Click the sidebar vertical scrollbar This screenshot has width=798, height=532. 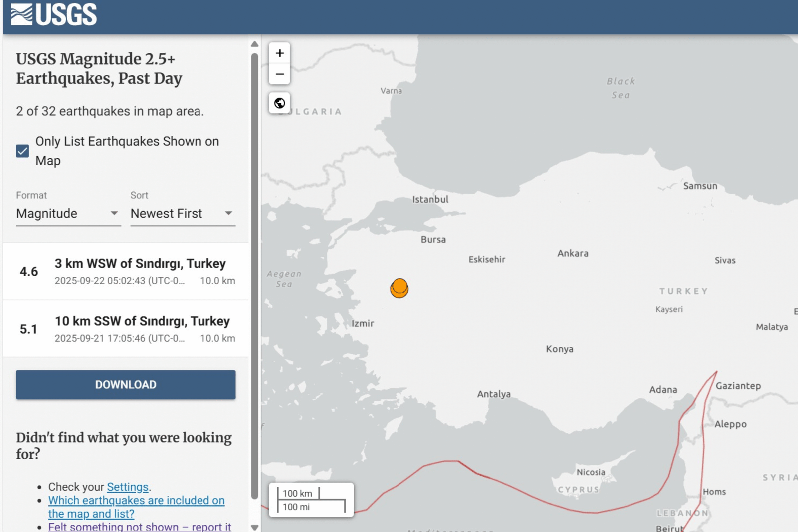[255, 274]
